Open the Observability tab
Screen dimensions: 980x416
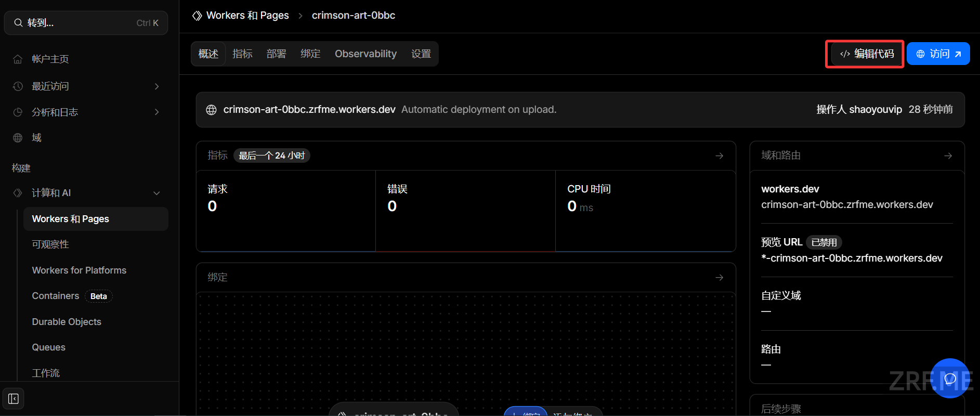tap(365, 54)
